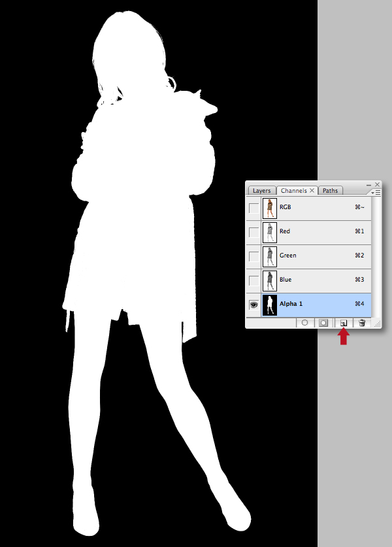Viewport: 392px width, 547px height.
Task: Show the RGB channel visibility box
Action: [x=254, y=208]
